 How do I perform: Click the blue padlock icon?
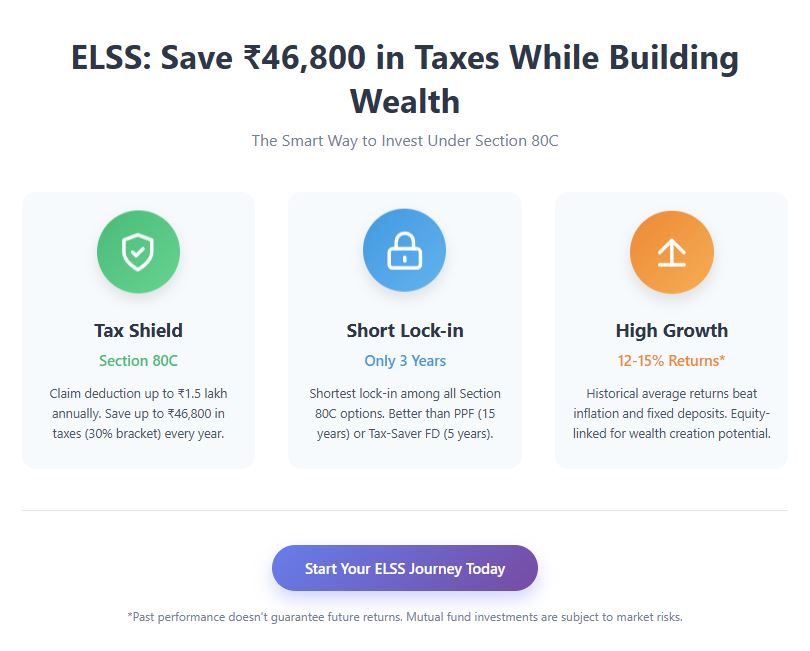point(404,252)
